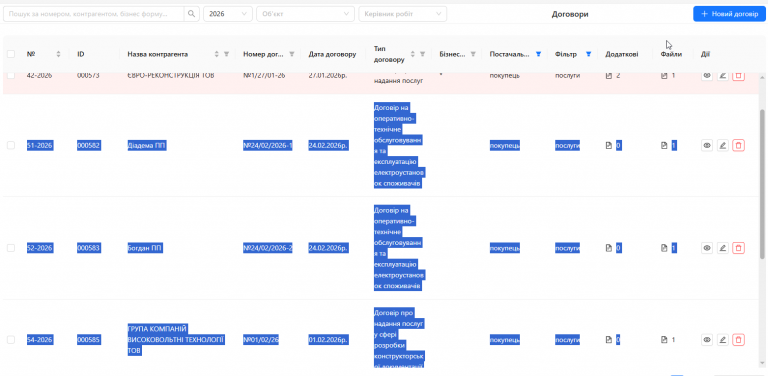Open files icon for row 54-2026

(x=664, y=339)
